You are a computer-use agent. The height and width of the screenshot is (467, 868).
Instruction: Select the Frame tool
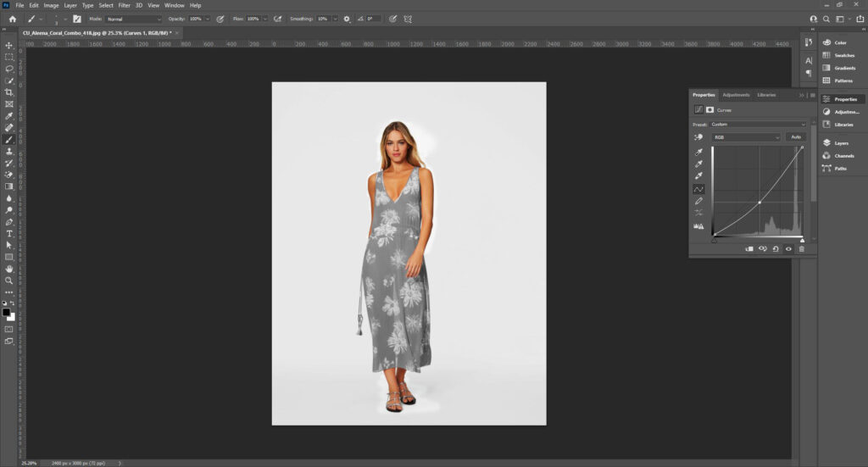pyautogui.click(x=8, y=104)
